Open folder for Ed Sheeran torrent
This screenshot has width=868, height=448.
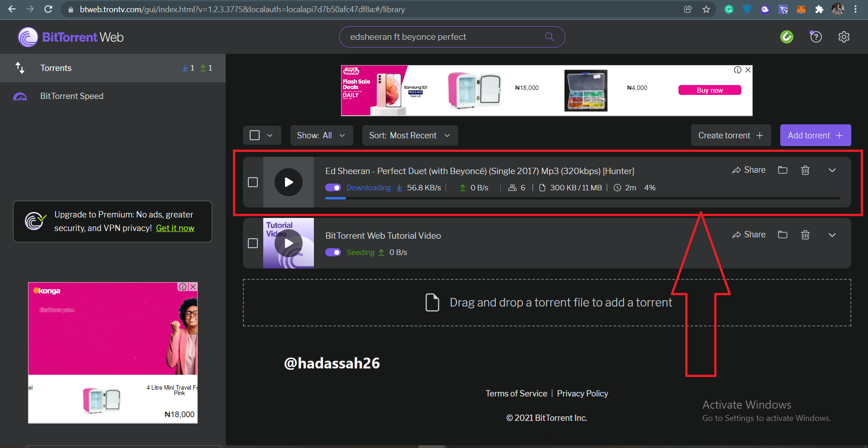pos(783,170)
